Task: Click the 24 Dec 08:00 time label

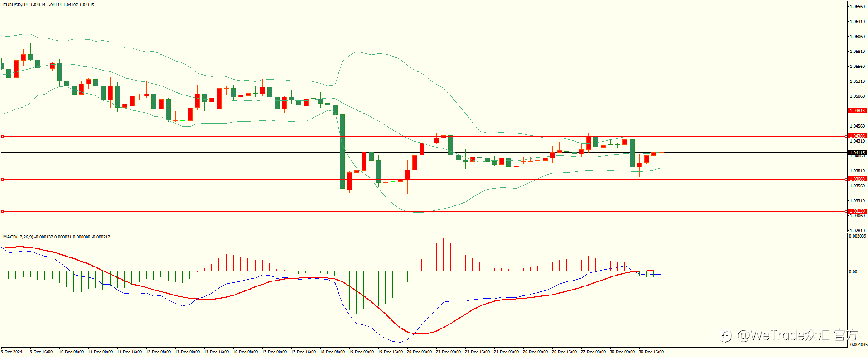Action: click(506, 352)
